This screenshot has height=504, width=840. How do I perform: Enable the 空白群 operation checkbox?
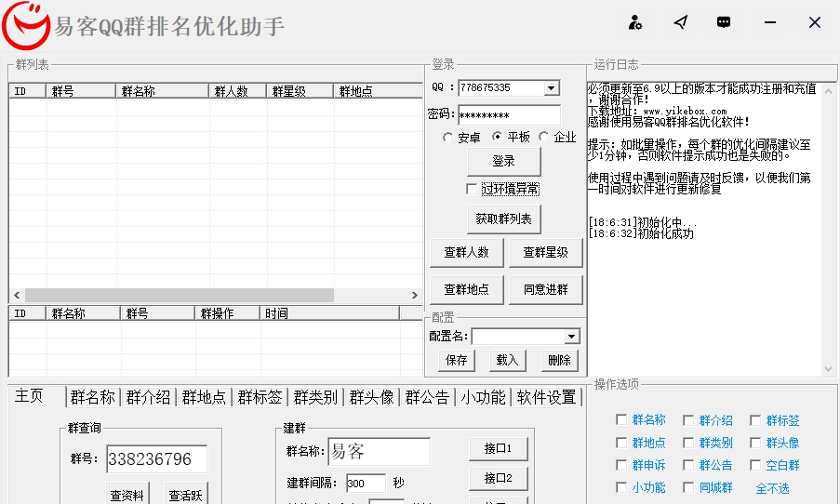[x=755, y=465]
